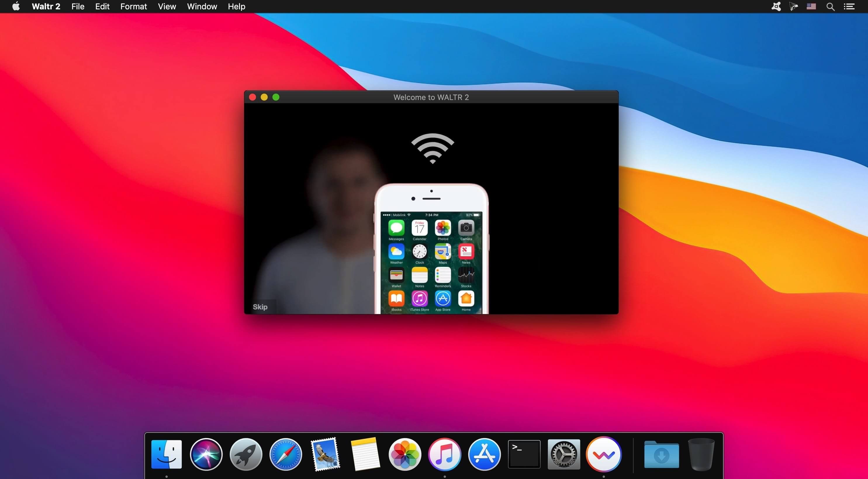This screenshot has height=479, width=868.
Task: Open the View menu
Action: point(167,6)
